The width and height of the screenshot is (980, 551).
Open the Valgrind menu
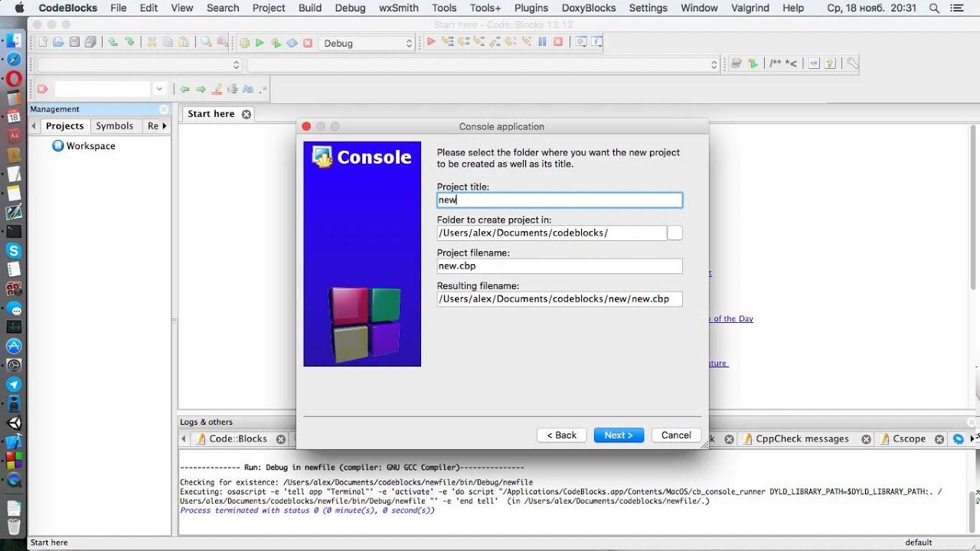pyautogui.click(x=750, y=8)
